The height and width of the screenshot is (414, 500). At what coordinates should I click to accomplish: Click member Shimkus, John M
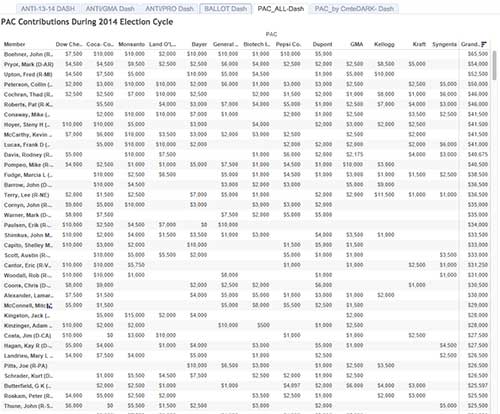pyautogui.click(x=28, y=235)
